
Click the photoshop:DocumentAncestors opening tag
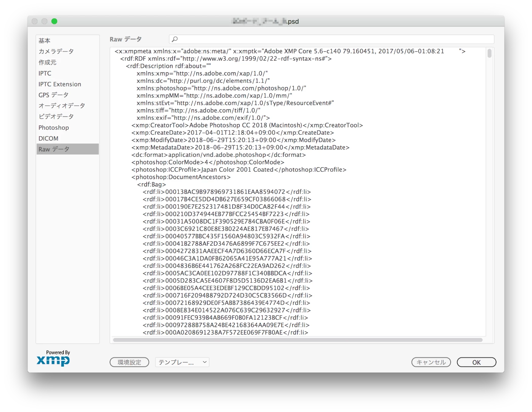pos(181,177)
